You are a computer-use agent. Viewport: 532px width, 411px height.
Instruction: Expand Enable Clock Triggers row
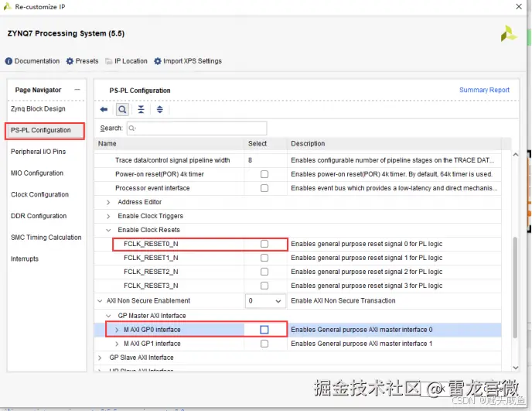tap(108, 217)
